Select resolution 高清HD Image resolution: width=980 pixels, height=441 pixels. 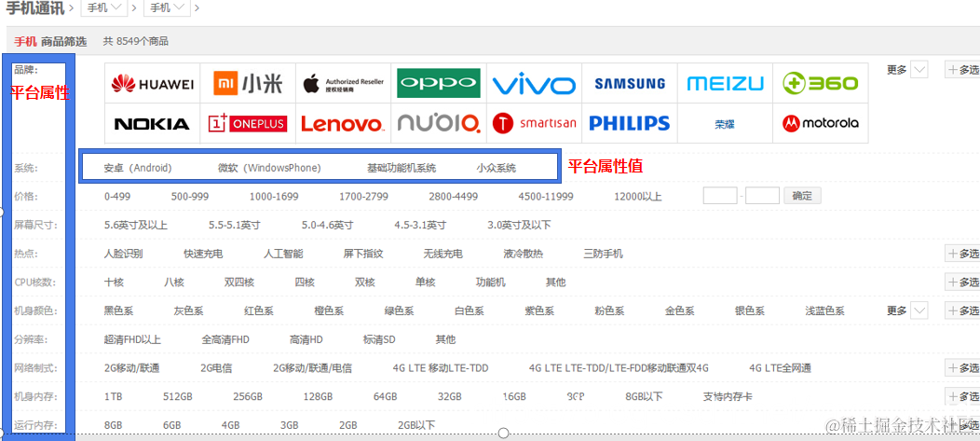pyautogui.click(x=306, y=339)
